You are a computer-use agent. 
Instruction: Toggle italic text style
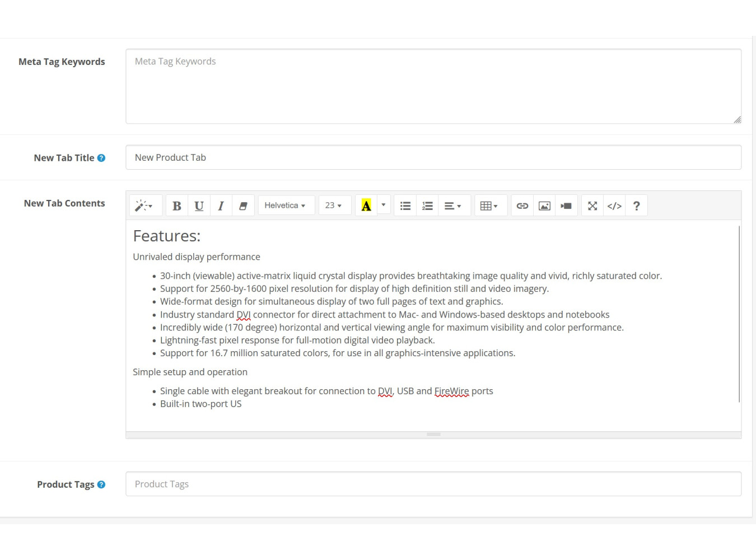point(221,206)
